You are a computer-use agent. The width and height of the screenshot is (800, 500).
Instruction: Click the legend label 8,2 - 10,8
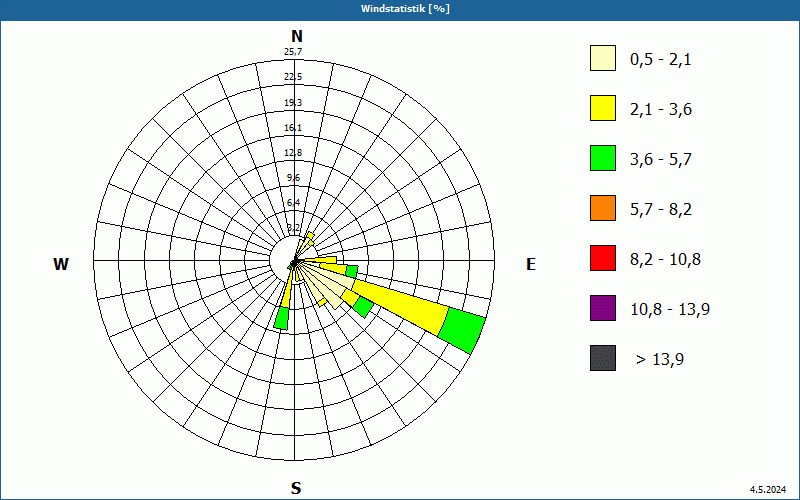coord(665,260)
